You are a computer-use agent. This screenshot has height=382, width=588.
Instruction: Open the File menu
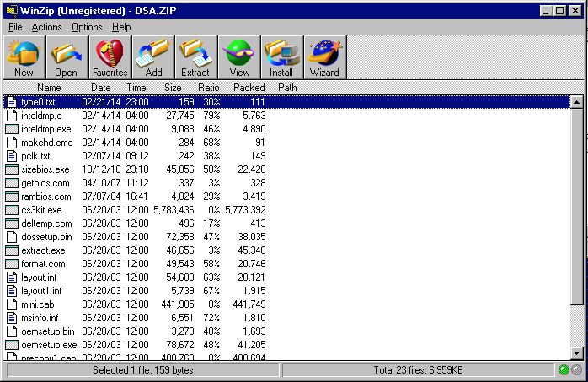click(15, 27)
